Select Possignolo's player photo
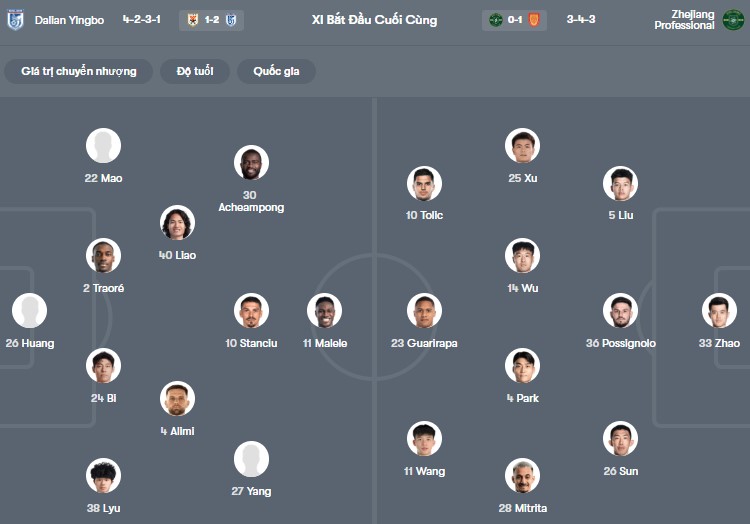 [620, 311]
